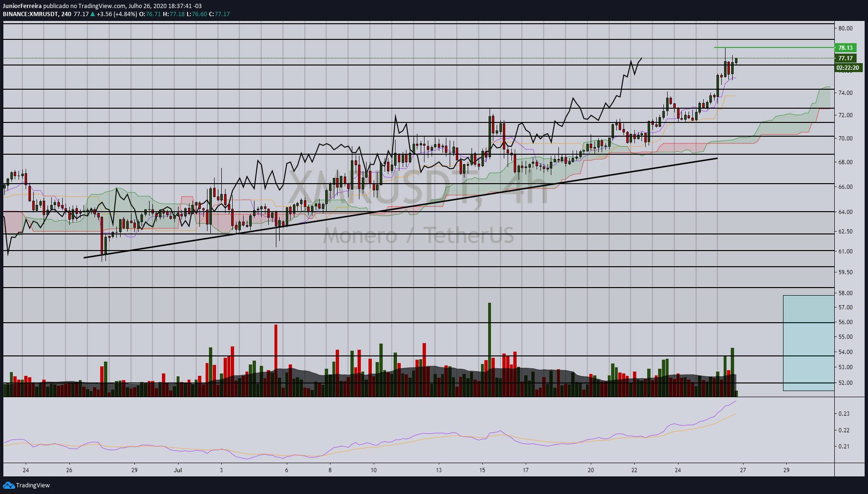Click the tallest green volume bar near July 15
868x494 pixels.
[x=490, y=349]
